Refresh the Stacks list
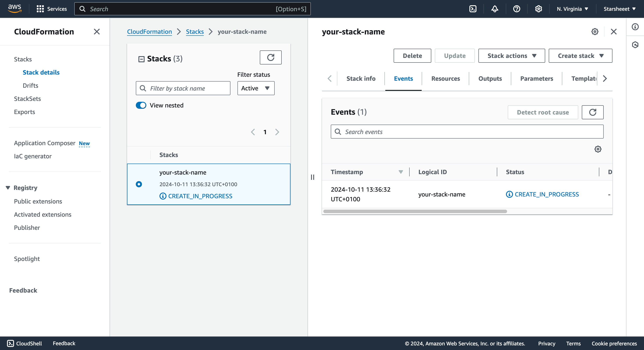 271,58
